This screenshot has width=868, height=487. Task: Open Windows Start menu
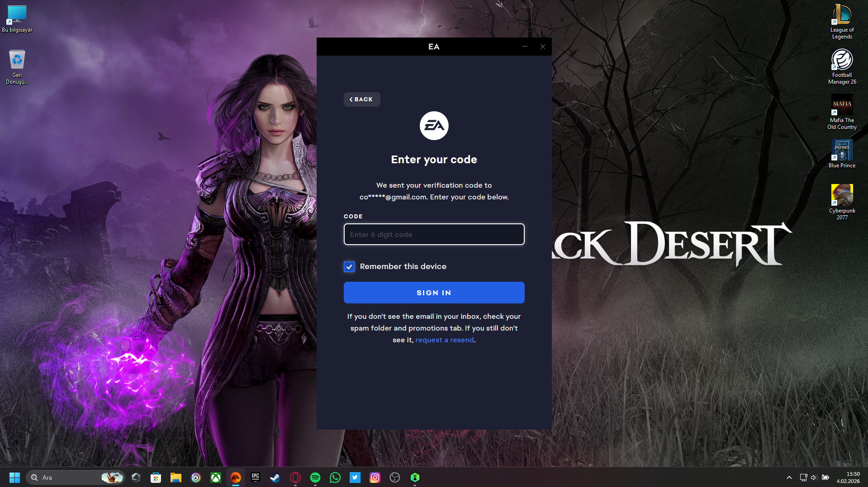click(x=14, y=478)
